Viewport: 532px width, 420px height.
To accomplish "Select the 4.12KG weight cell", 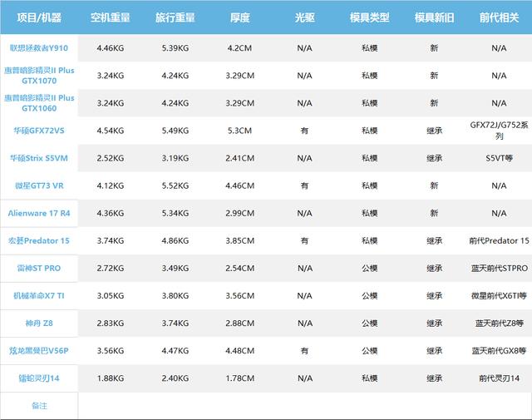I will tap(111, 185).
